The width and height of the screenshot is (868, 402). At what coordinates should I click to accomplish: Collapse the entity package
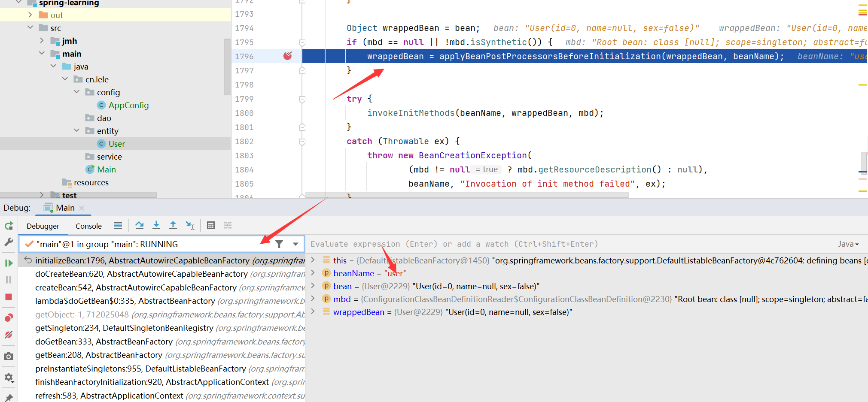(76, 130)
